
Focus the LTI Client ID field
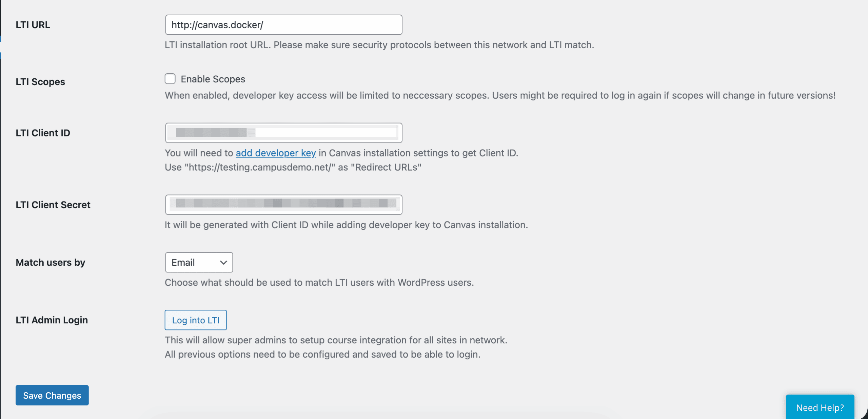tap(283, 133)
